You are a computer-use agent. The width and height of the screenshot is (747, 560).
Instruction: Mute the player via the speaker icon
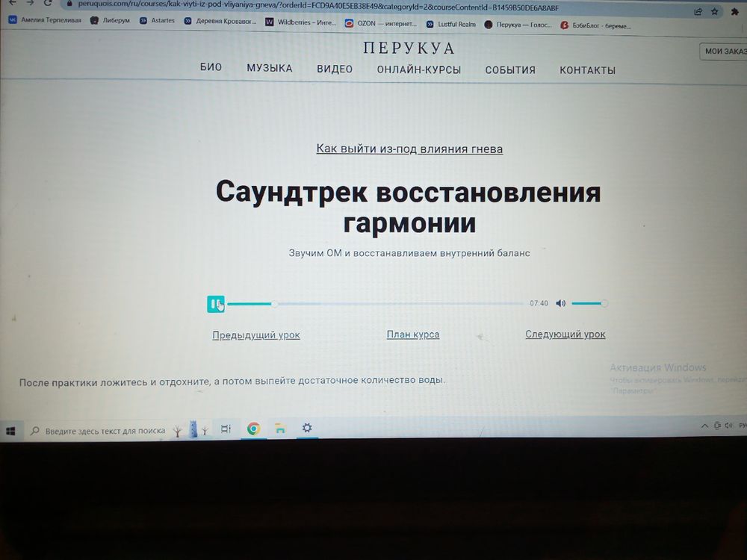(560, 303)
